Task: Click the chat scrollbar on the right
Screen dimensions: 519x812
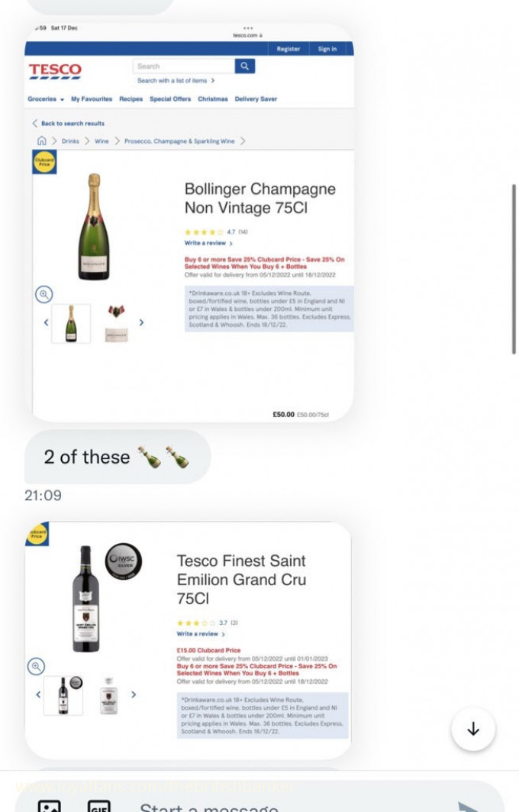Action: 514,267
